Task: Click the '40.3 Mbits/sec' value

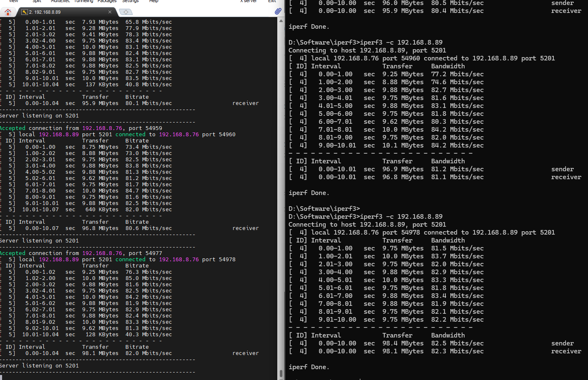Action: coord(148,334)
